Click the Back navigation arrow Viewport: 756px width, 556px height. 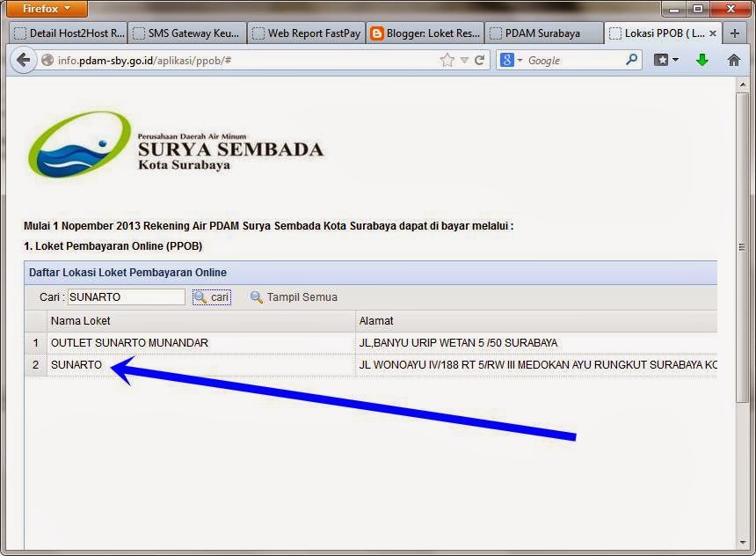pyautogui.click(x=22, y=60)
